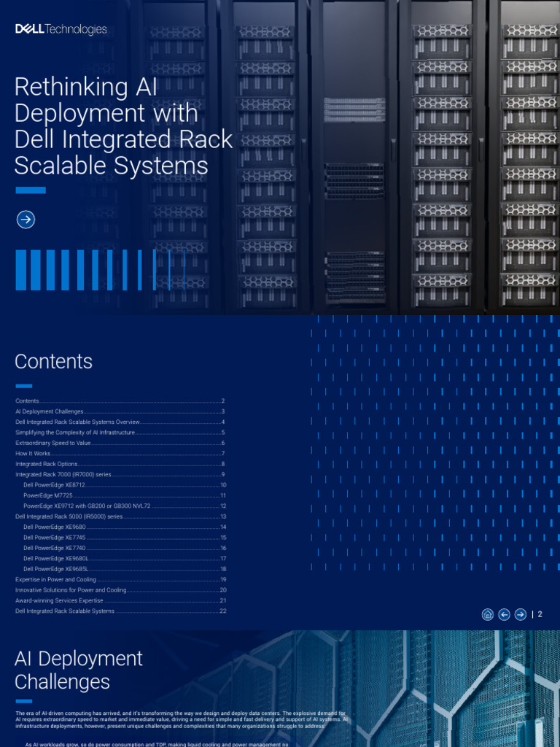The width and height of the screenshot is (560, 747).
Task: Click the cover title Rethinking AI Deployment
Action: pyautogui.click(x=123, y=126)
